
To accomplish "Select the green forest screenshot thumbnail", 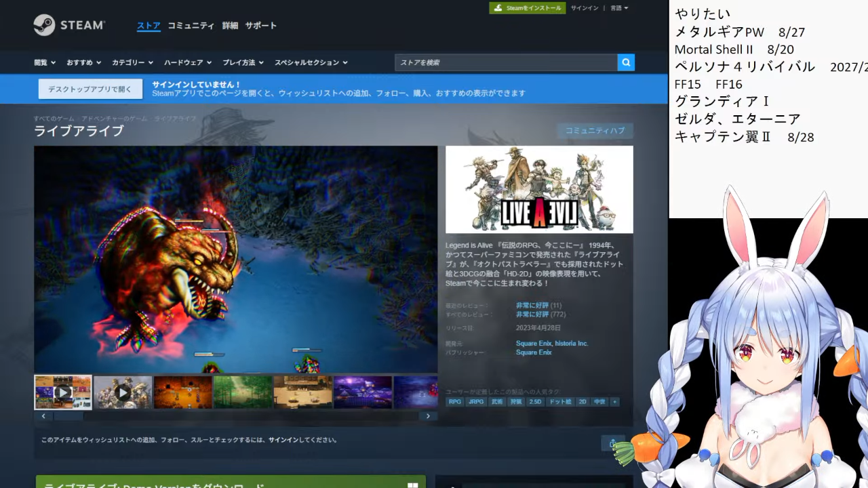I will pyautogui.click(x=243, y=392).
